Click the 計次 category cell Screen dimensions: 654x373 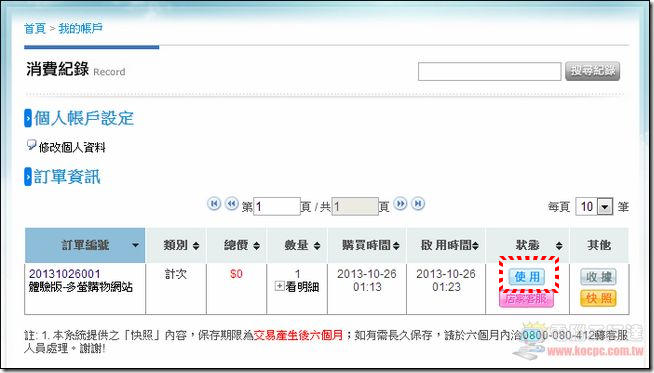click(176, 274)
